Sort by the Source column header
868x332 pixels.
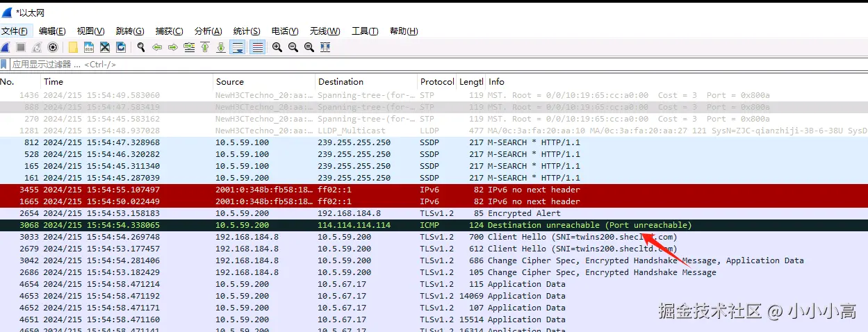click(x=264, y=82)
